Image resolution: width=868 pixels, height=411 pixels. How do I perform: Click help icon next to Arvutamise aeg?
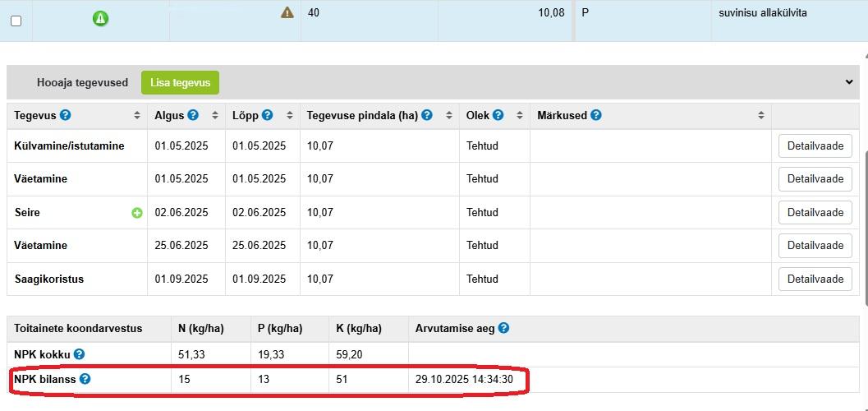click(503, 328)
